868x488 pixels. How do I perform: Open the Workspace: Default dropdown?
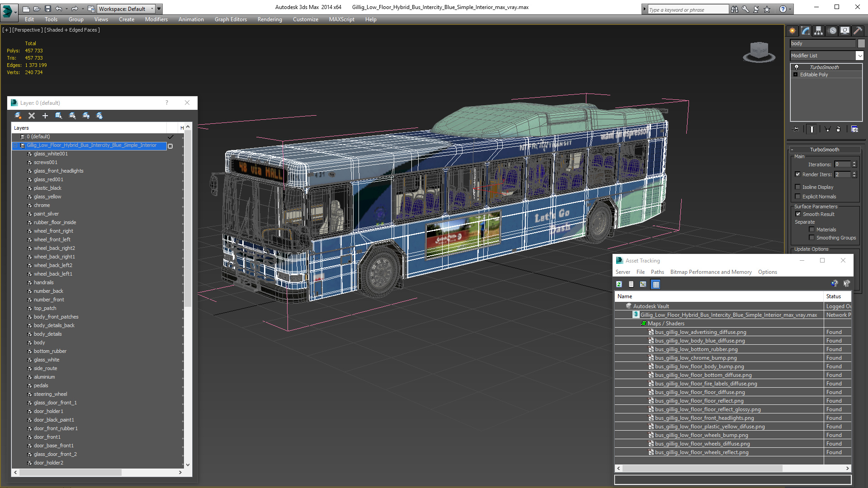(127, 9)
